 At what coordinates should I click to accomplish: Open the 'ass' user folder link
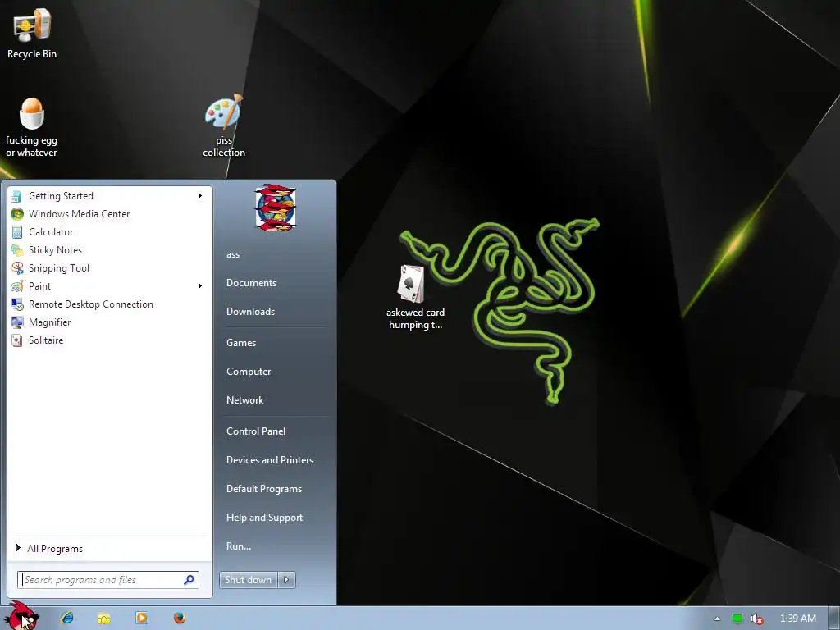233,254
